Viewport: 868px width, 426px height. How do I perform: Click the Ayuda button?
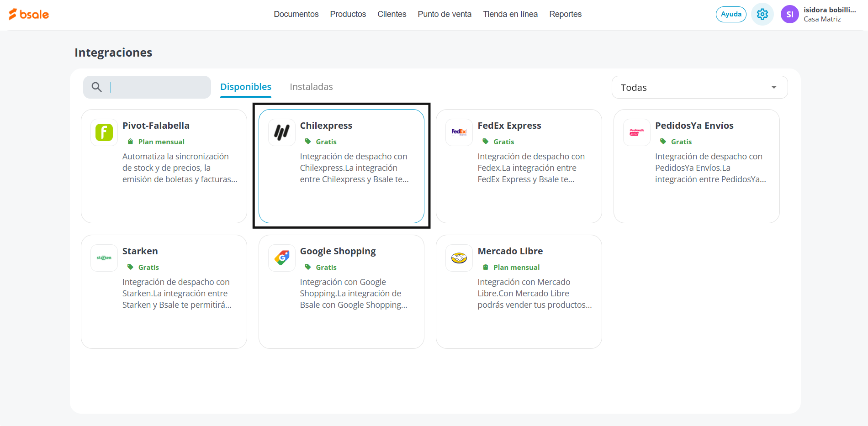[x=731, y=14]
